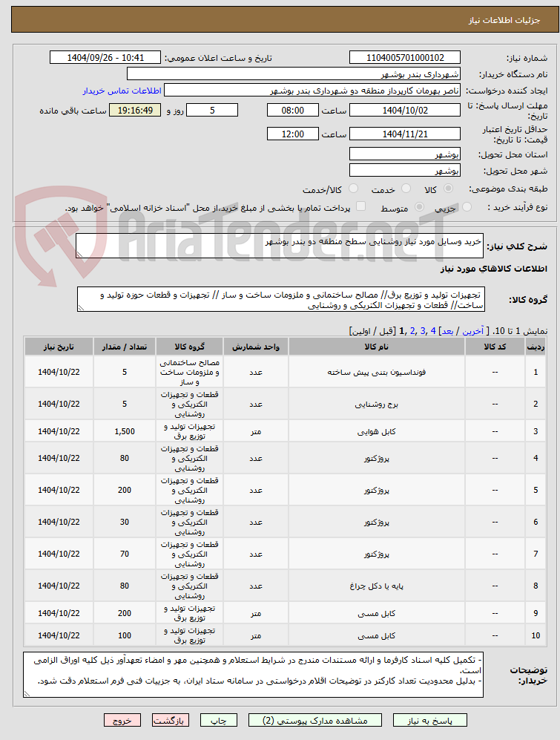Click date 1404/10/22 in row 1
The image size is (560, 740).
pos(59,372)
